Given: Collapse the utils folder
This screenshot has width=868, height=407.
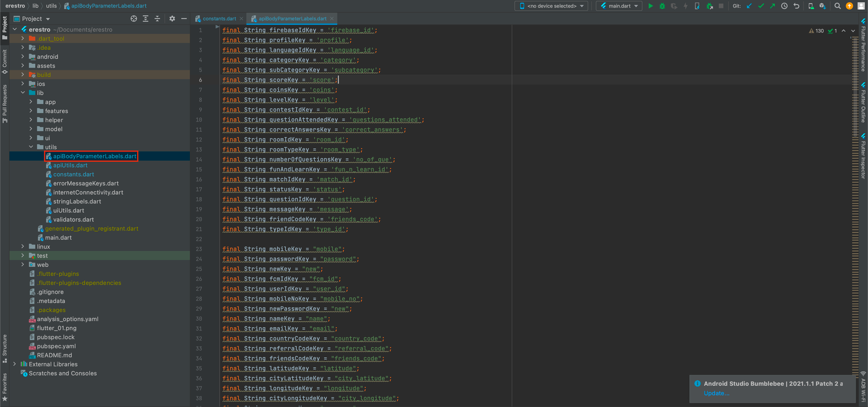Looking at the screenshot, I should click(x=31, y=147).
